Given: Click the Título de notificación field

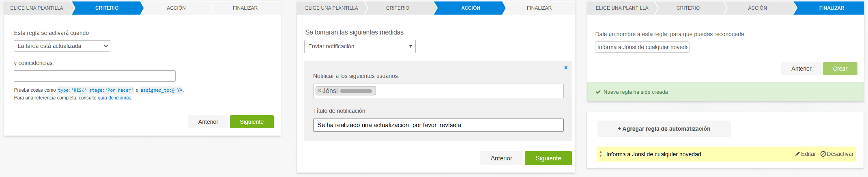Looking at the screenshot, I should [x=438, y=125].
